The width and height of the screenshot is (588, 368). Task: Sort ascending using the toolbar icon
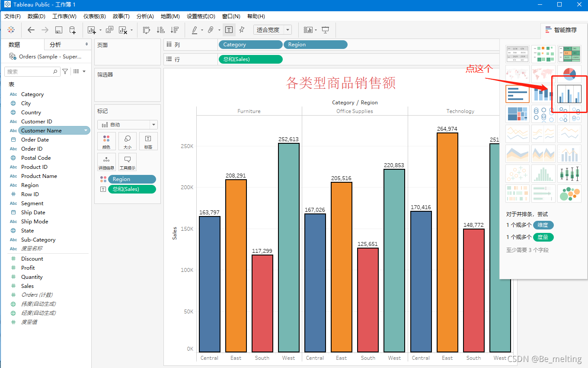[x=160, y=30]
